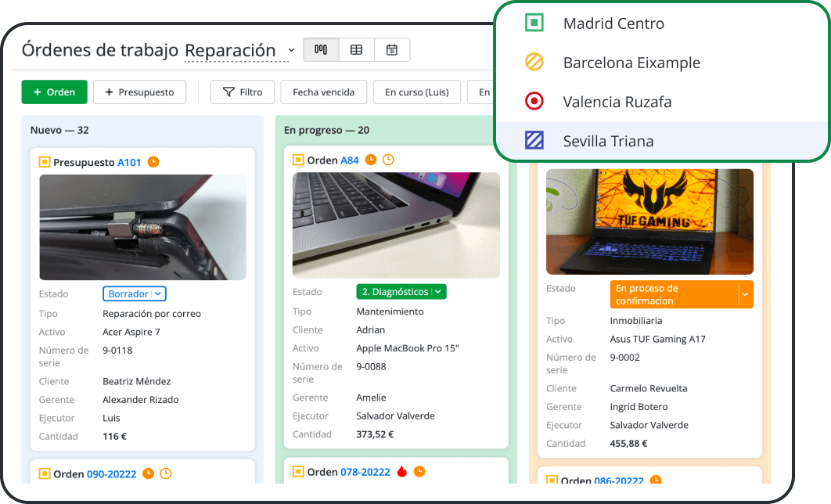Click the outlined clock icon on Orden A84
This screenshot has width=831, height=504.
pyautogui.click(x=388, y=160)
